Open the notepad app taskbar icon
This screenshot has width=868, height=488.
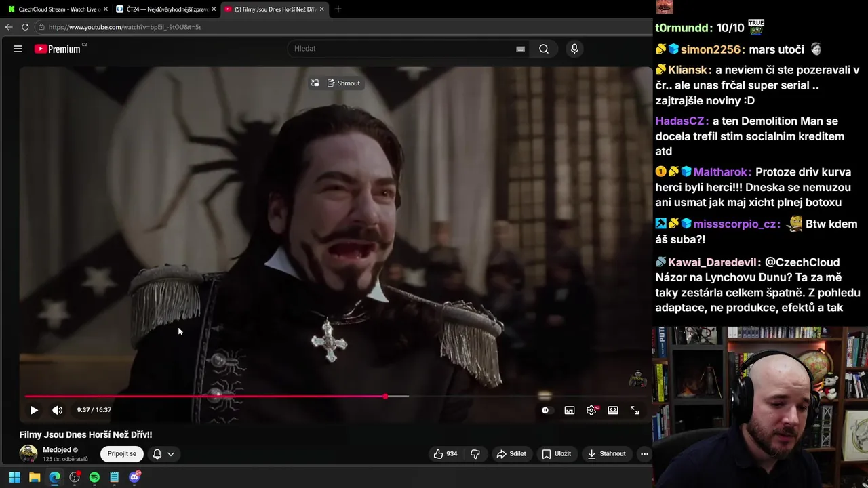coord(115,477)
